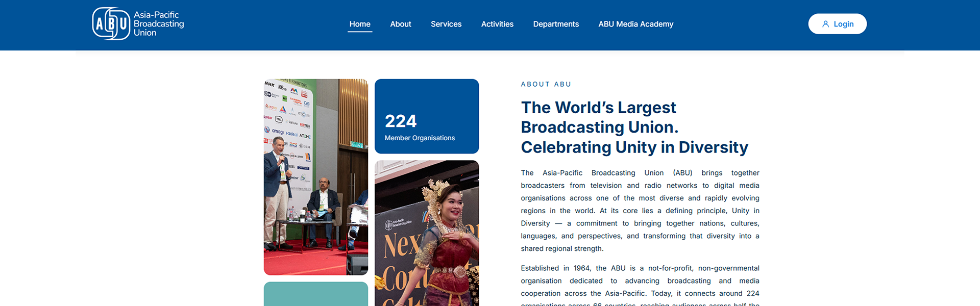Viewport: 980px width, 306px height.
Task: Open the Services menu
Action: tap(446, 24)
